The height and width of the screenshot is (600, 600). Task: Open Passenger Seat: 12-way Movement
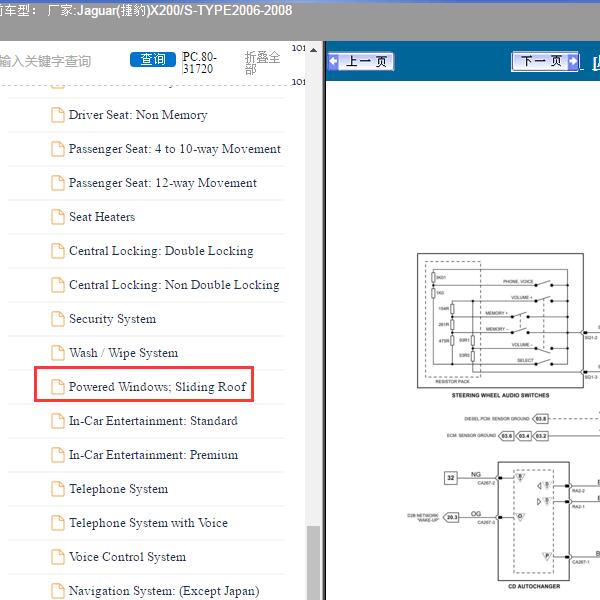coord(163,183)
